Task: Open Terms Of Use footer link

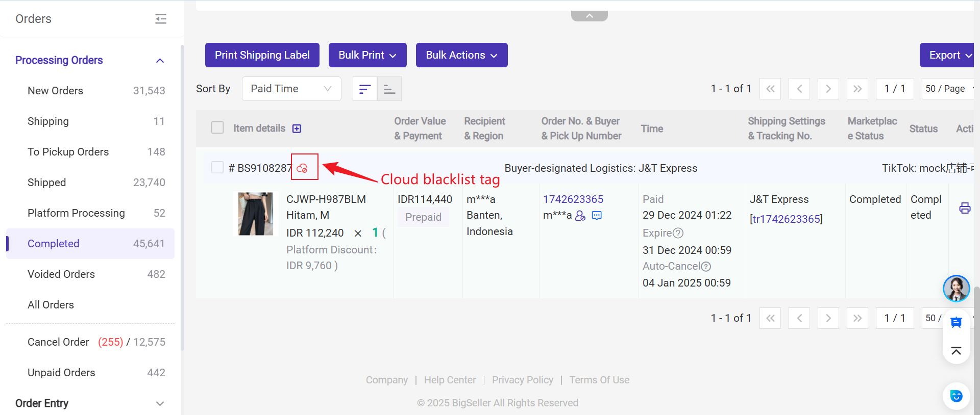Action: [x=599, y=380]
